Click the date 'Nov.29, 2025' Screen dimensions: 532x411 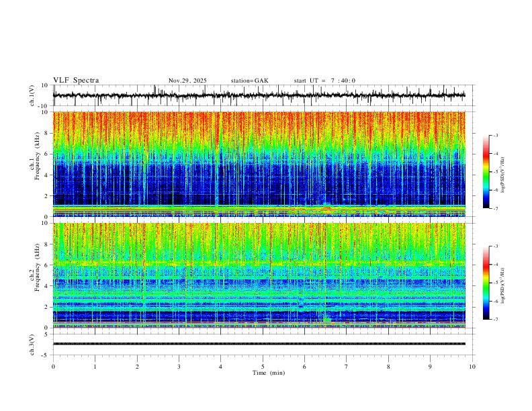tap(187, 81)
